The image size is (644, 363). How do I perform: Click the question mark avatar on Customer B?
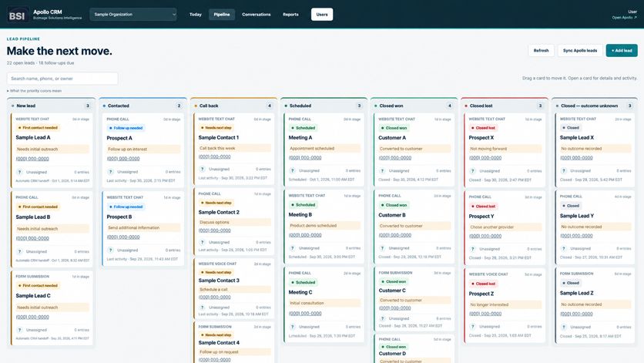coord(382,248)
